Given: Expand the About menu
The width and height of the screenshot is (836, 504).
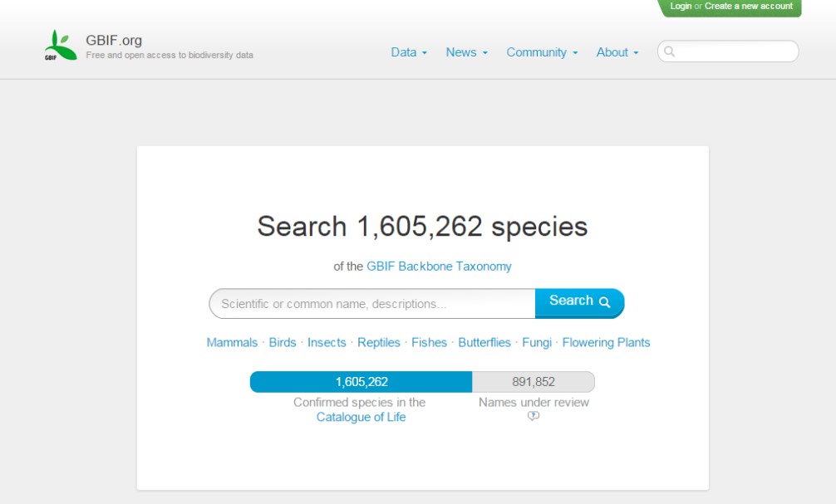Looking at the screenshot, I should pos(617,52).
